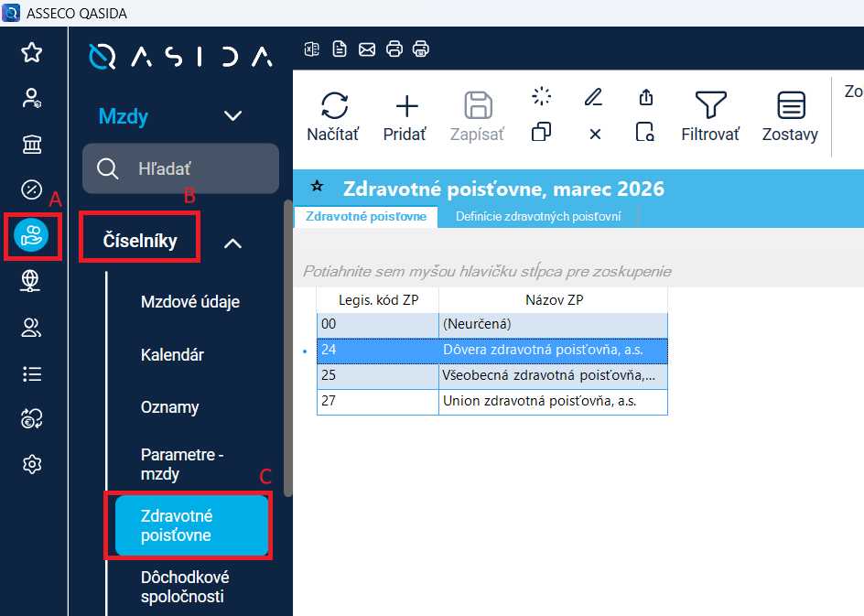Select row 00 (Neurčená)
Image resolution: width=864 pixels, height=616 pixels.
pyautogui.click(x=492, y=325)
